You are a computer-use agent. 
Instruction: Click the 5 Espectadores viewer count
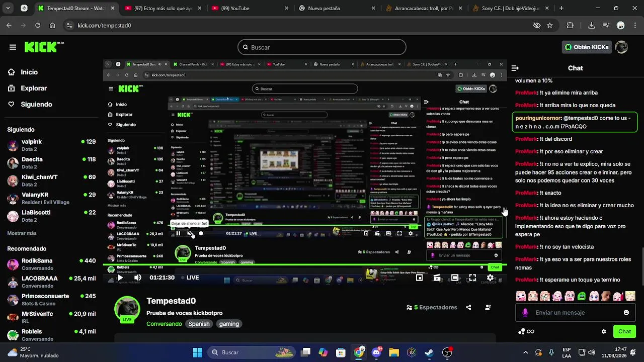(x=432, y=307)
